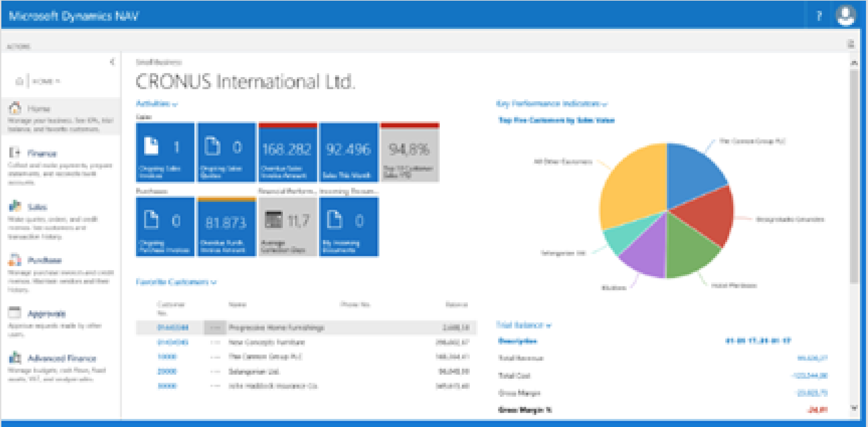The height and width of the screenshot is (427, 868).
Task: Click the Ongoing Sales Invoices tile
Action: (x=165, y=152)
